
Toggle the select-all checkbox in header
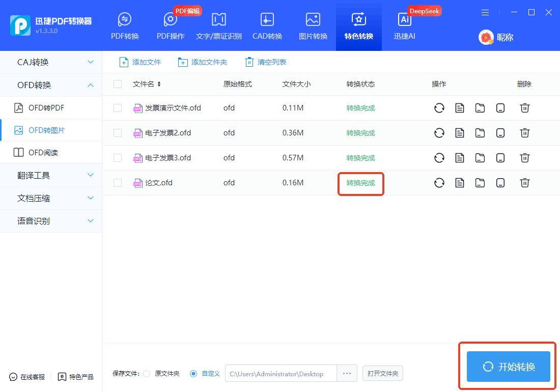click(x=118, y=84)
